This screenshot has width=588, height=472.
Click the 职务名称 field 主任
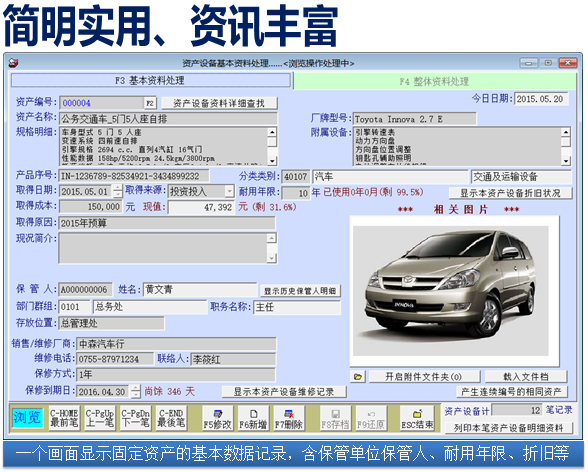[297, 307]
